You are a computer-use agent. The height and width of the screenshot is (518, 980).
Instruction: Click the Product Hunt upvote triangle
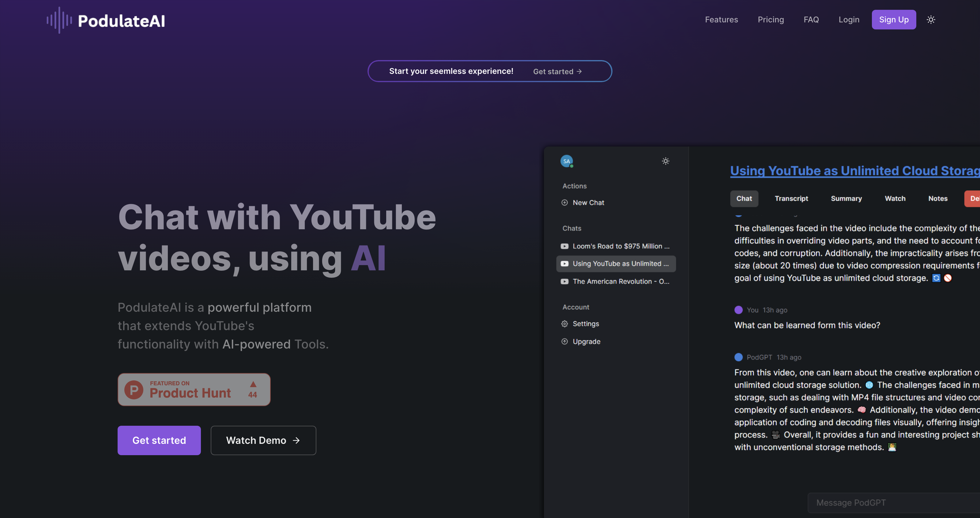point(253,384)
